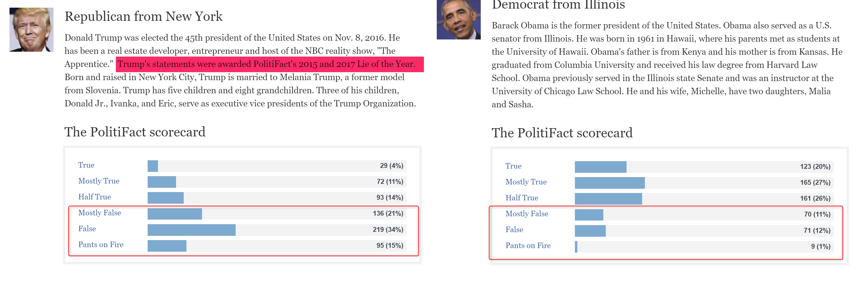
Task: Click the pink highlighted Lie of the Year sentence
Action: click(x=270, y=64)
